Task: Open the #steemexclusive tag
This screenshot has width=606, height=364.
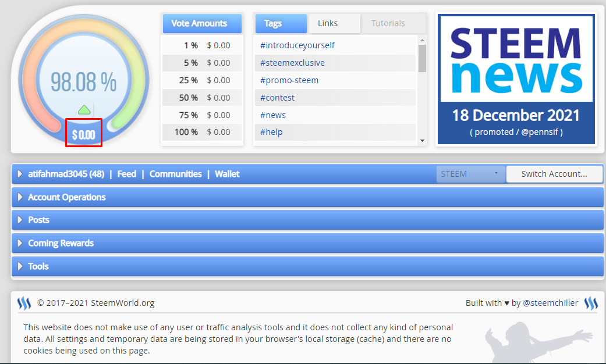Action: 292,63
